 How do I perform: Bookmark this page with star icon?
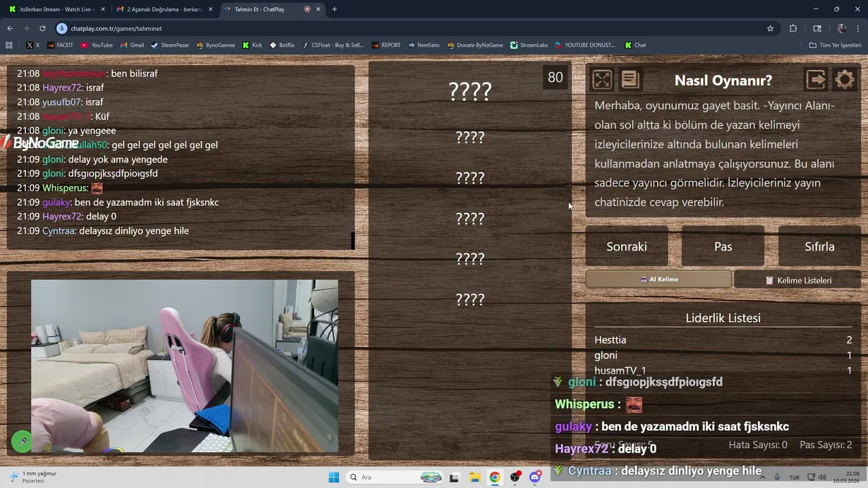(770, 28)
